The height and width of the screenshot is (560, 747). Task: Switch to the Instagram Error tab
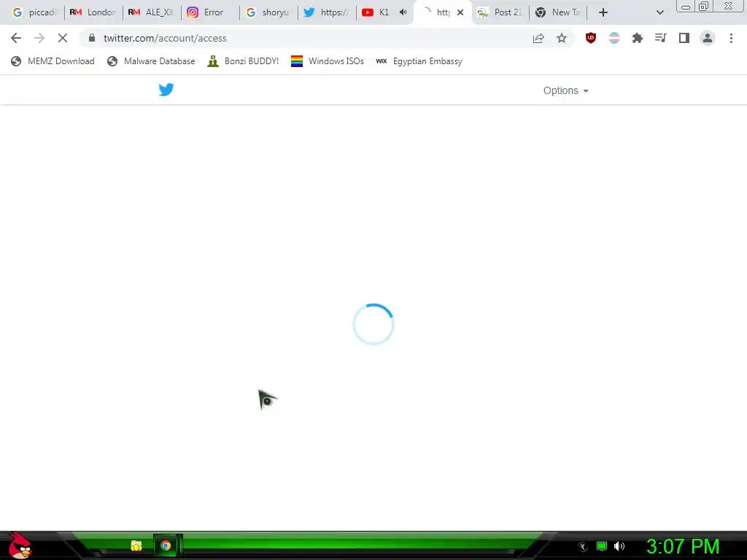(210, 12)
